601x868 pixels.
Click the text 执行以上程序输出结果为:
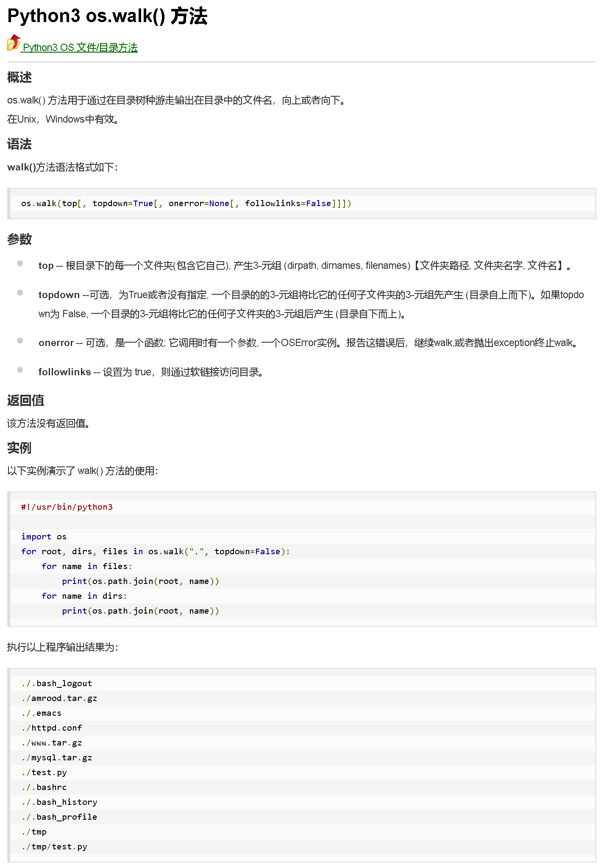click(x=63, y=648)
